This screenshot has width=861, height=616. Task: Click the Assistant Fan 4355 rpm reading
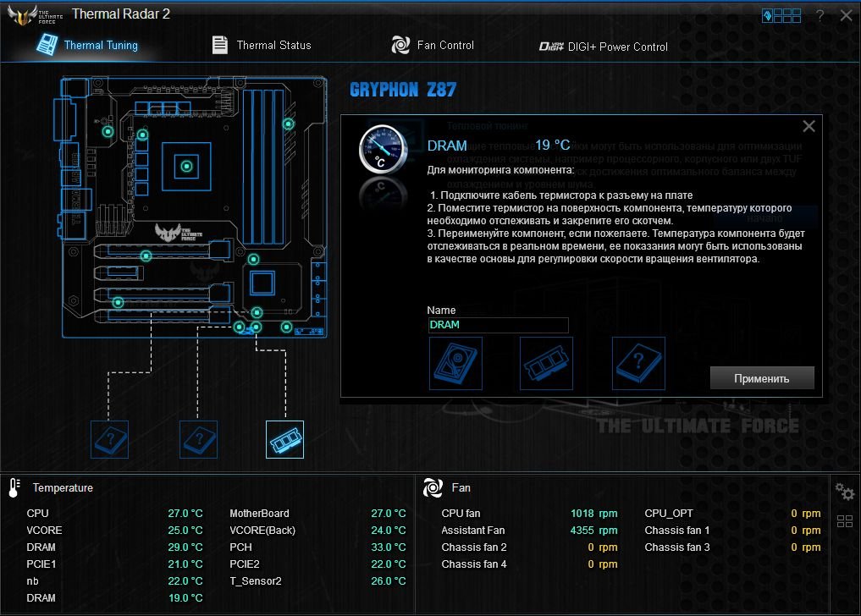click(x=593, y=531)
